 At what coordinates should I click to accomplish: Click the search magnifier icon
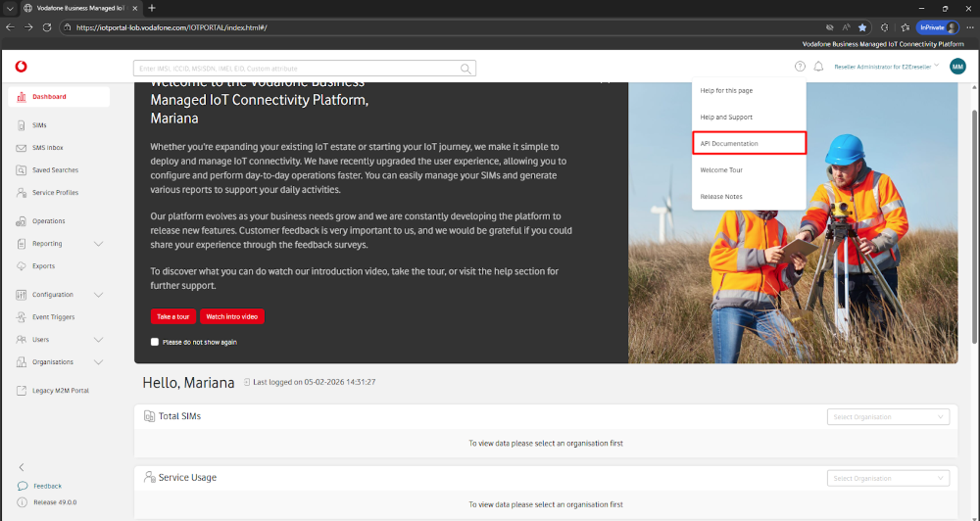[x=466, y=69]
